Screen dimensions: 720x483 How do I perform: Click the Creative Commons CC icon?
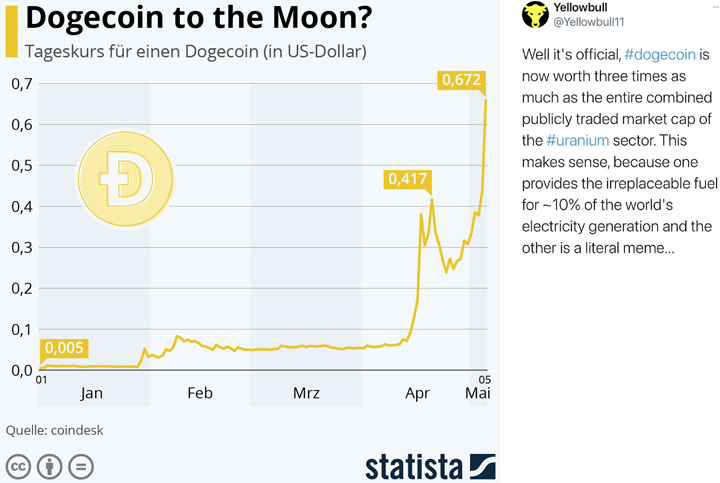tap(18, 465)
